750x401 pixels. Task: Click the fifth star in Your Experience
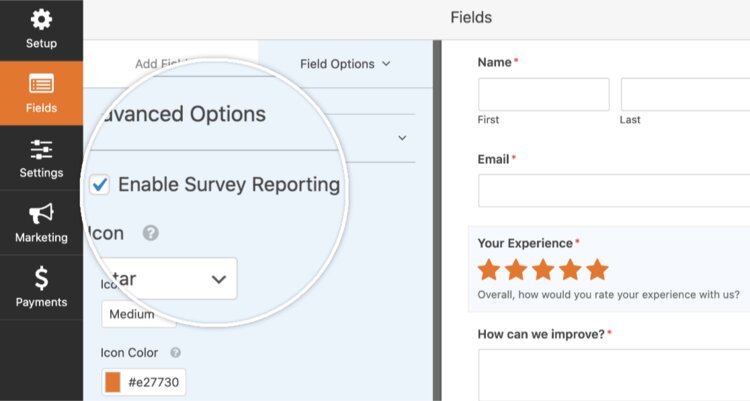click(597, 269)
